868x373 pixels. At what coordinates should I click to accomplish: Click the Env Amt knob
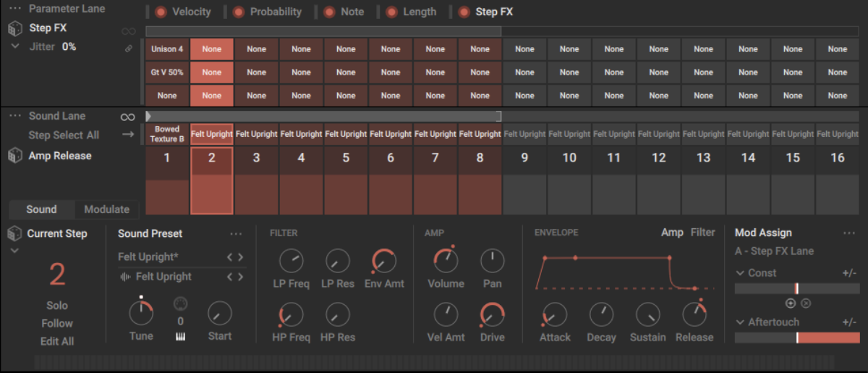[x=384, y=261]
